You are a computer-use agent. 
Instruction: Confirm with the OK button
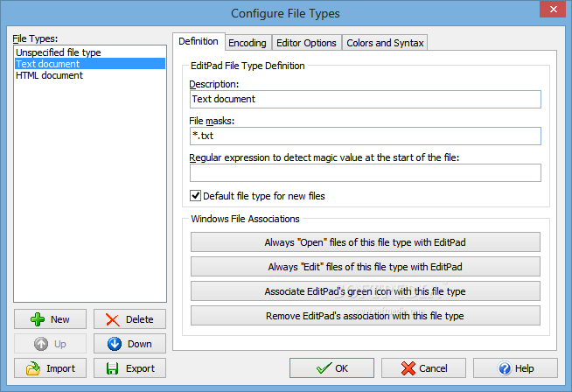[331, 367]
